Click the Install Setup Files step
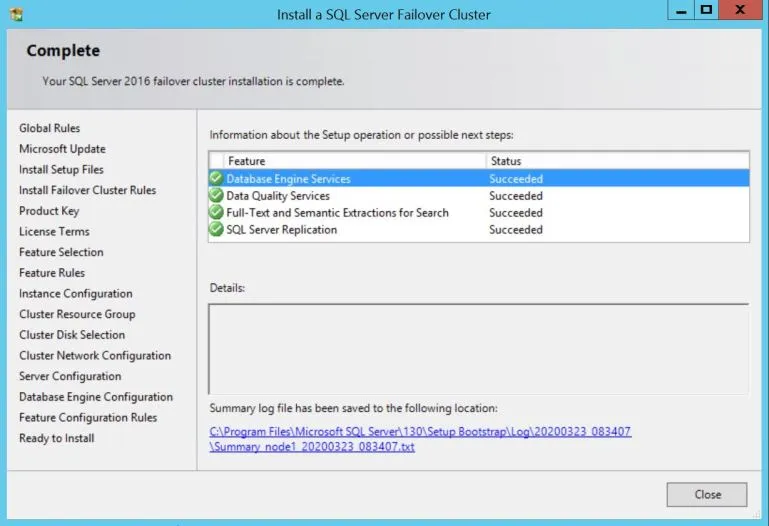This screenshot has height=526, width=769. 61,170
